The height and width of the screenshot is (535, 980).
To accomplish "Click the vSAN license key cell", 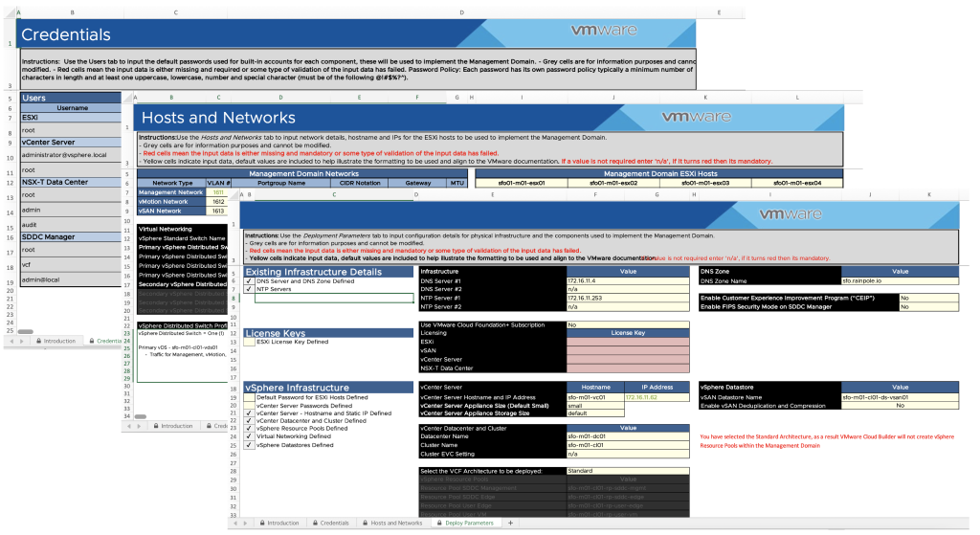I will click(x=628, y=350).
